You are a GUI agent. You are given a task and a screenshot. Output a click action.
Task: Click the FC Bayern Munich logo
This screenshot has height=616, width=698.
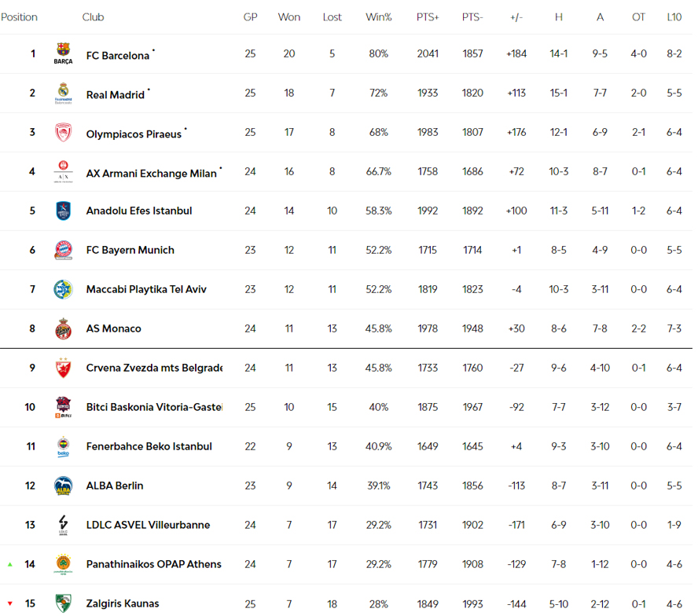(63, 250)
